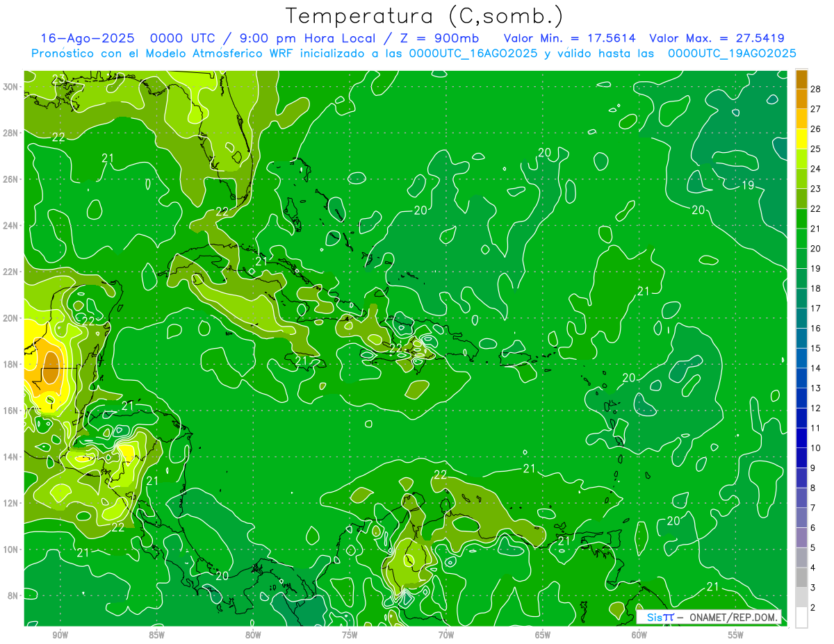The height and width of the screenshot is (644, 834).
Task: Click the "26N" latitude axis label
Action: 11,179
